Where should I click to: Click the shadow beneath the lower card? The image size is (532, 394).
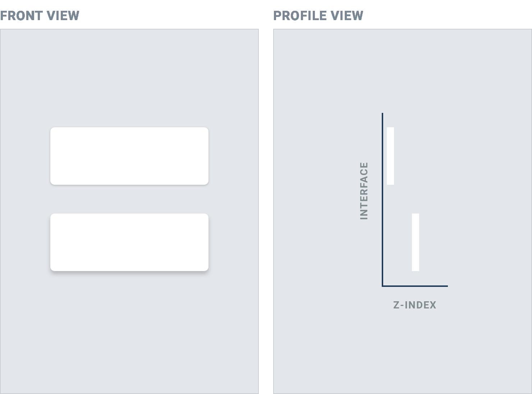(129, 273)
